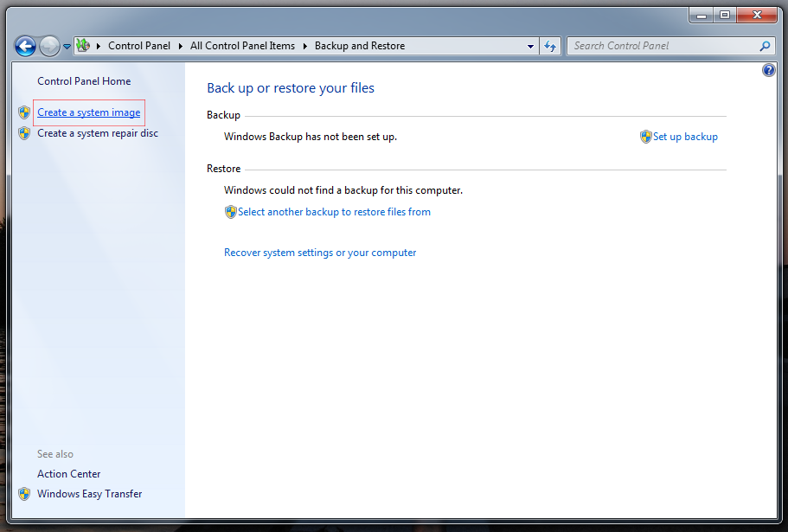
Task: Expand arrow after All Control Panel Items
Action: tap(305, 46)
